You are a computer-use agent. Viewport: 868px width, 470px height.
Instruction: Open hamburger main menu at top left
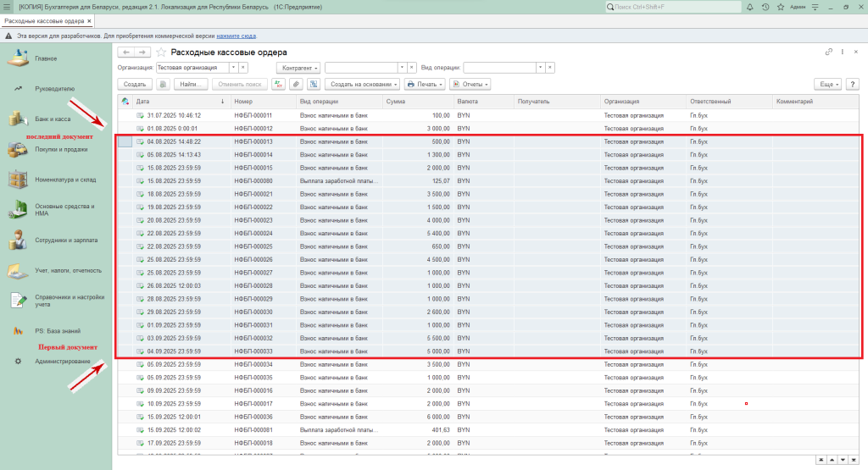(x=8, y=7)
